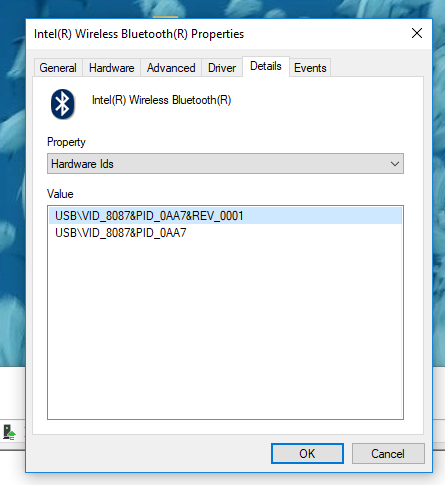Select the USB\VID_8087&PID_0AA7 value row

click(x=225, y=233)
